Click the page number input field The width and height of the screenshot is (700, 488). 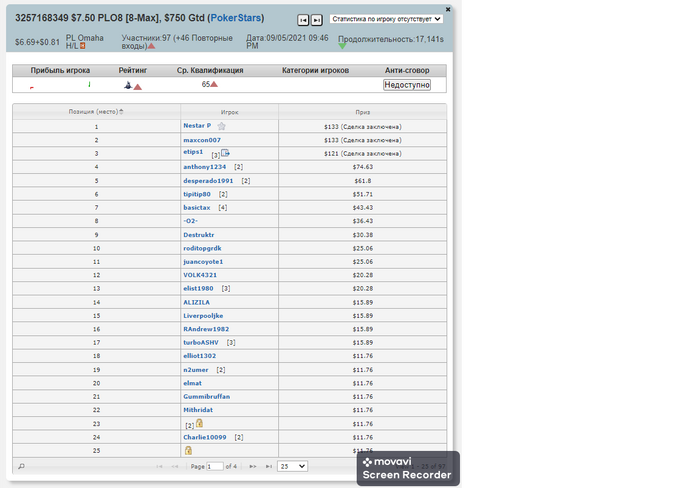click(x=215, y=466)
